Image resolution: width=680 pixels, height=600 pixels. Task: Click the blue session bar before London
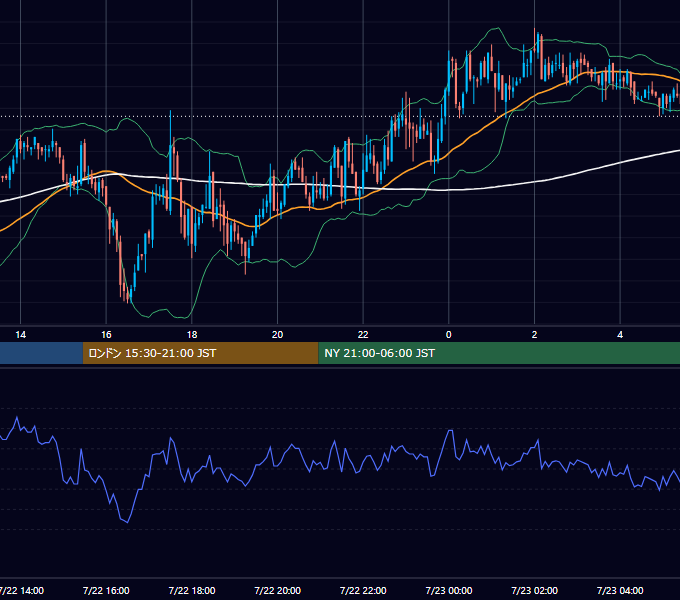[41, 353]
